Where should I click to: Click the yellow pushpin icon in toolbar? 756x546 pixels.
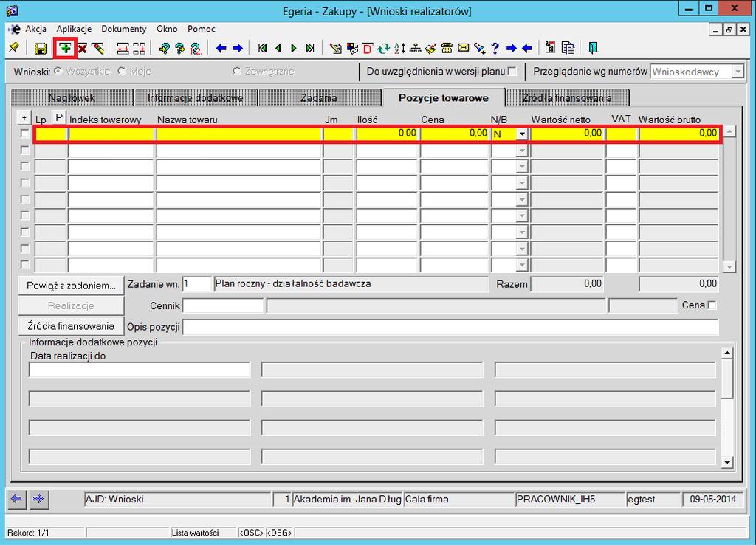tap(13, 48)
